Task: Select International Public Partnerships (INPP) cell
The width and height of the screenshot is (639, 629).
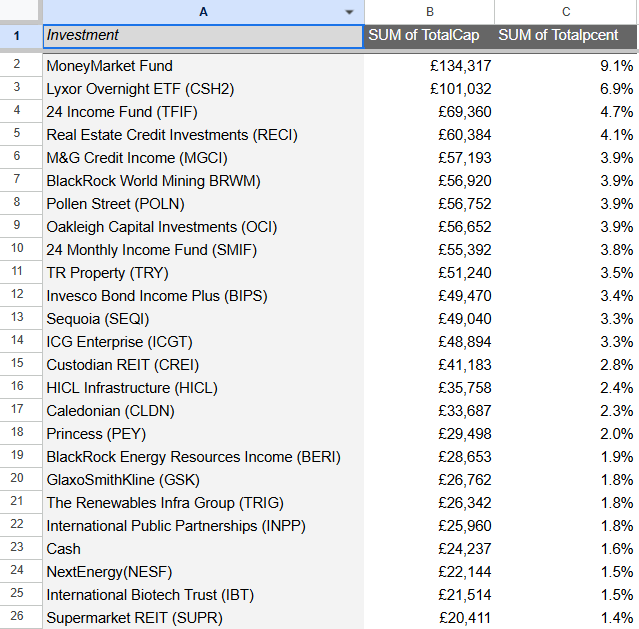Action: (203, 525)
